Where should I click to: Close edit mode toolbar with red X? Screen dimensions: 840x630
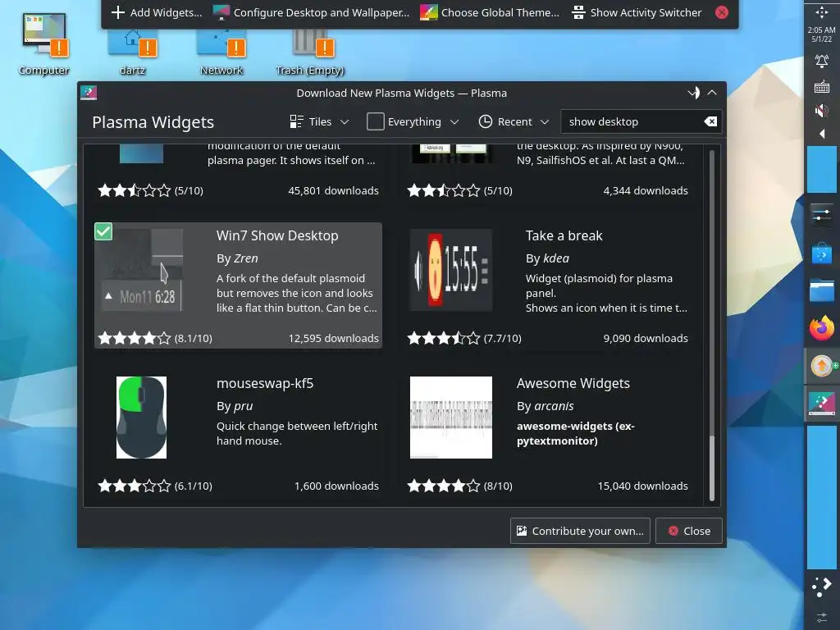(x=722, y=12)
